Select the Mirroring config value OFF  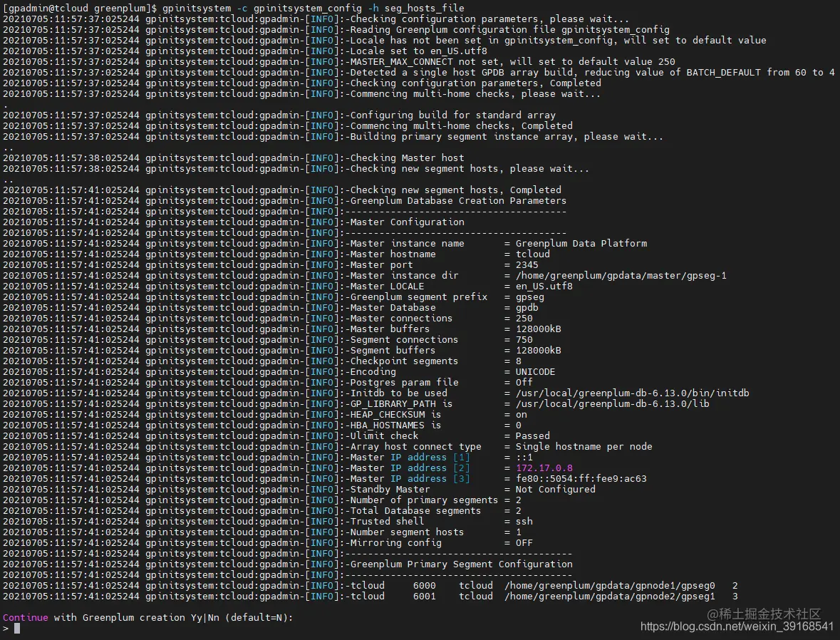(x=524, y=544)
